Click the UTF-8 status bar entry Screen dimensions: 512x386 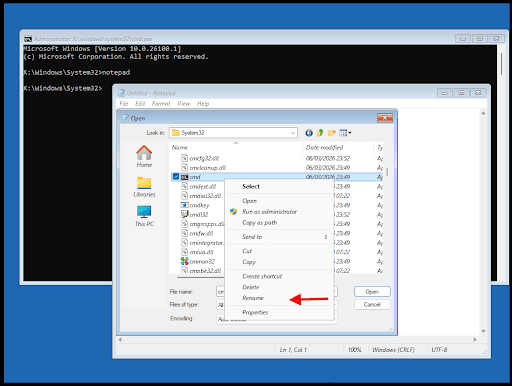(439, 350)
